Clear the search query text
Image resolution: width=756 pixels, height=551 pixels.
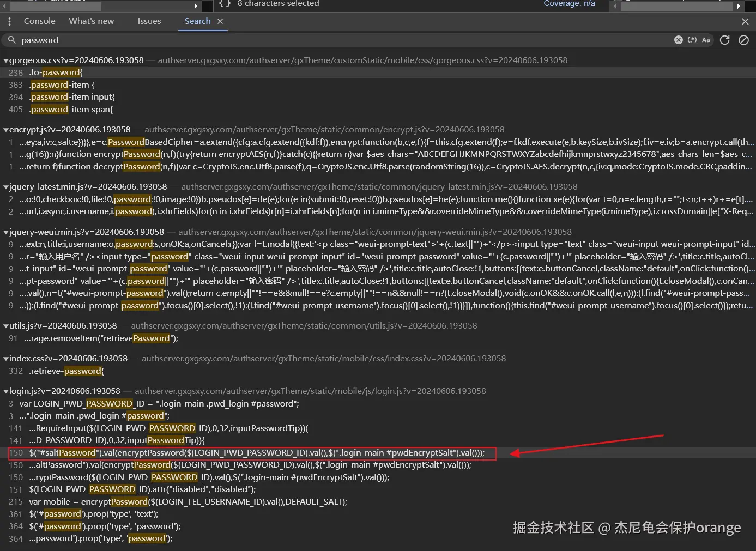coord(679,40)
